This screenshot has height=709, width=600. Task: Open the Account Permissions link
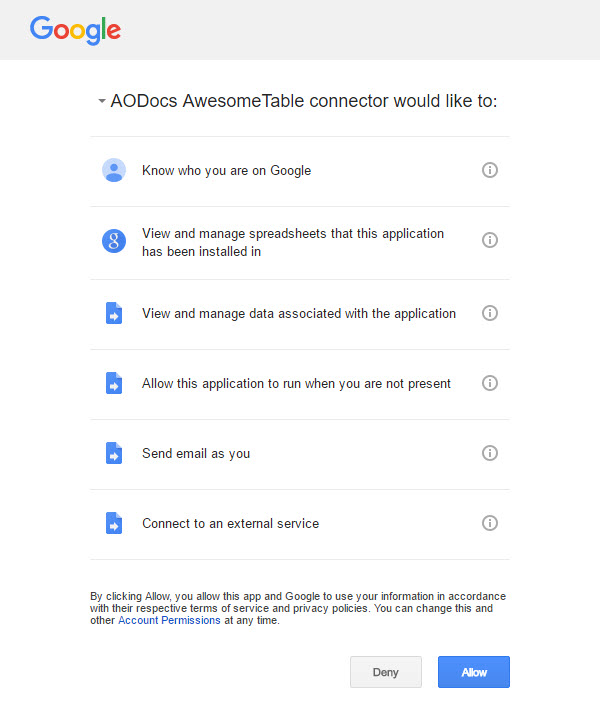click(169, 620)
